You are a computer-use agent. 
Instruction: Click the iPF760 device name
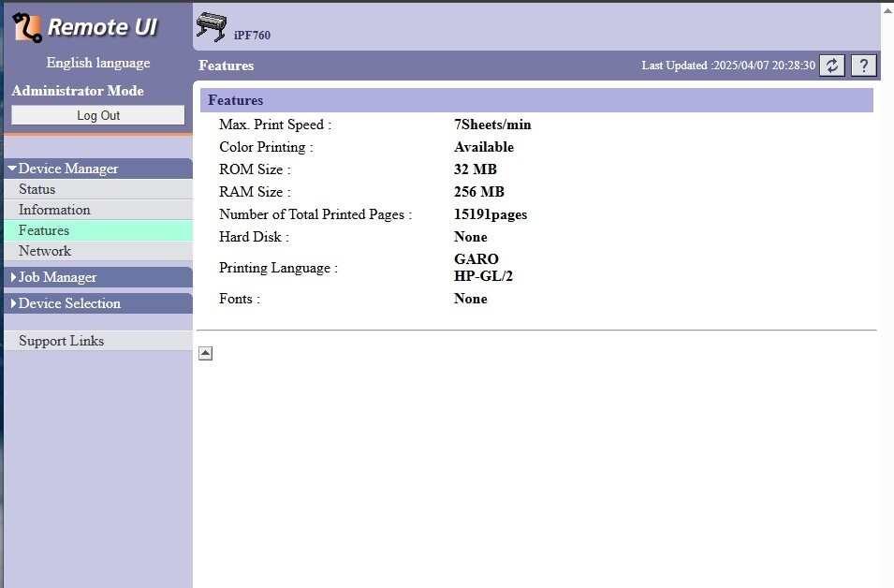[252, 36]
